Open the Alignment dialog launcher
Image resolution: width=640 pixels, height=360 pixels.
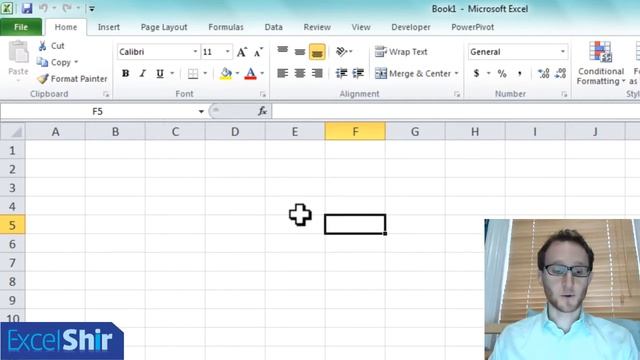457,94
